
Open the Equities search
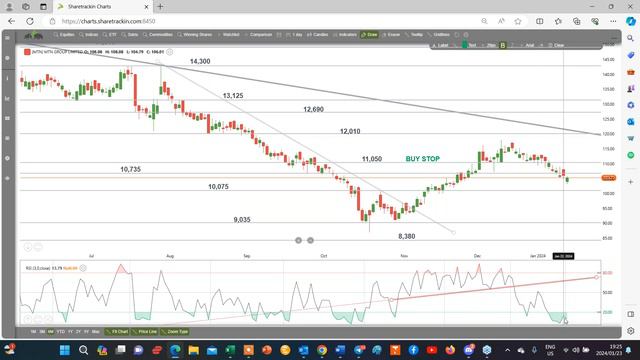tap(64, 35)
